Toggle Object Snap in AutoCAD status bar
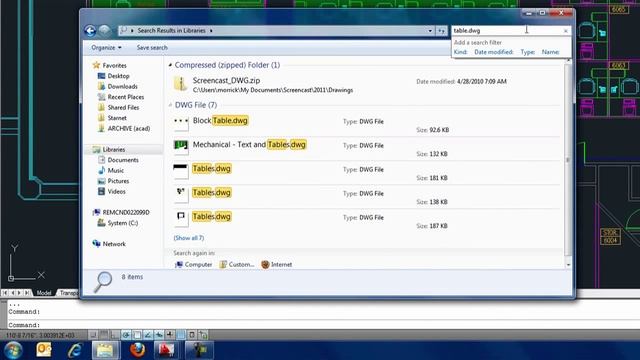The height and width of the screenshot is (360, 640). point(137,335)
